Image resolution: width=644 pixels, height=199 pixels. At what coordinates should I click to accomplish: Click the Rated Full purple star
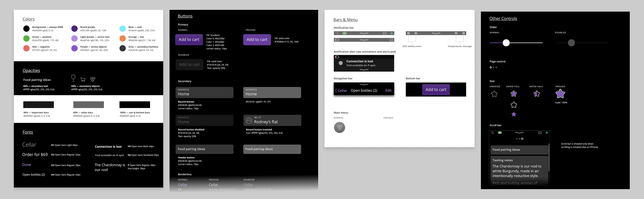click(514, 94)
